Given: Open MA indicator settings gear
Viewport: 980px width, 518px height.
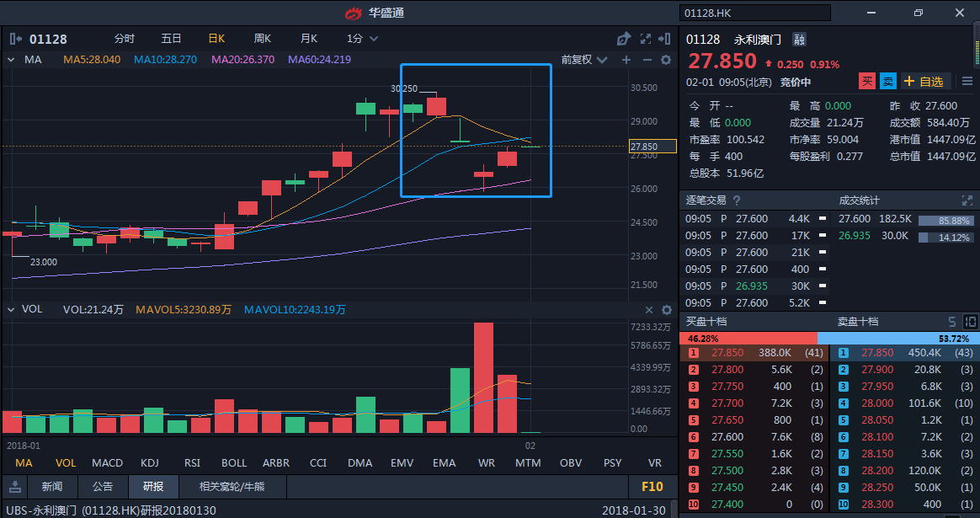Looking at the screenshot, I should 666,60.
